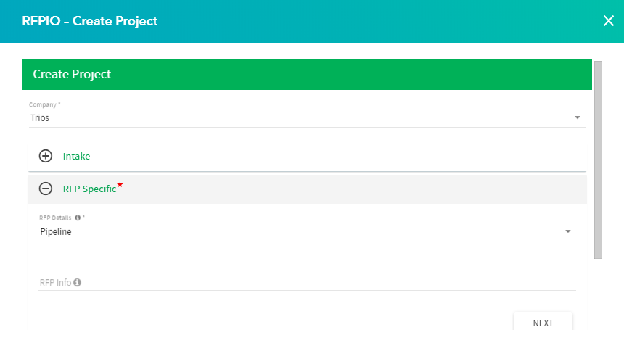This screenshot has height=364, width=624.
Task: Click the Pipeline selection in RFP Details
Action: (56, 232)
